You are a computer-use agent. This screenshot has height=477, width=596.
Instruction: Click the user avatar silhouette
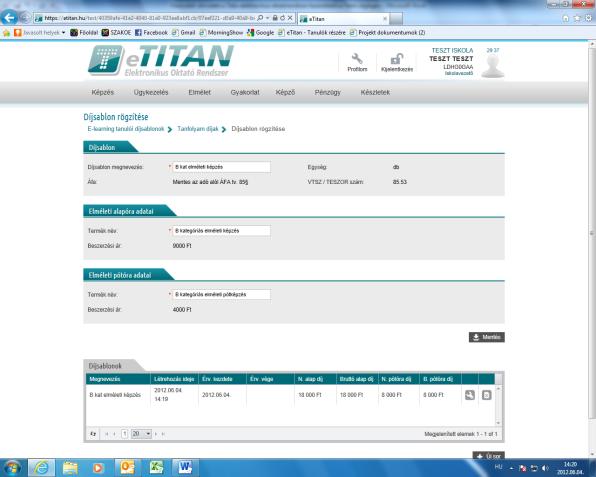[493, 66]
